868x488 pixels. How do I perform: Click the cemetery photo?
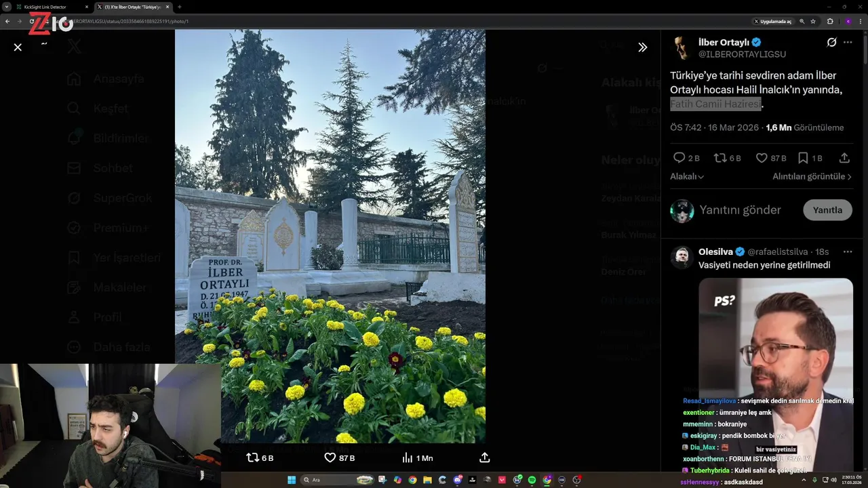pos(330,236)
